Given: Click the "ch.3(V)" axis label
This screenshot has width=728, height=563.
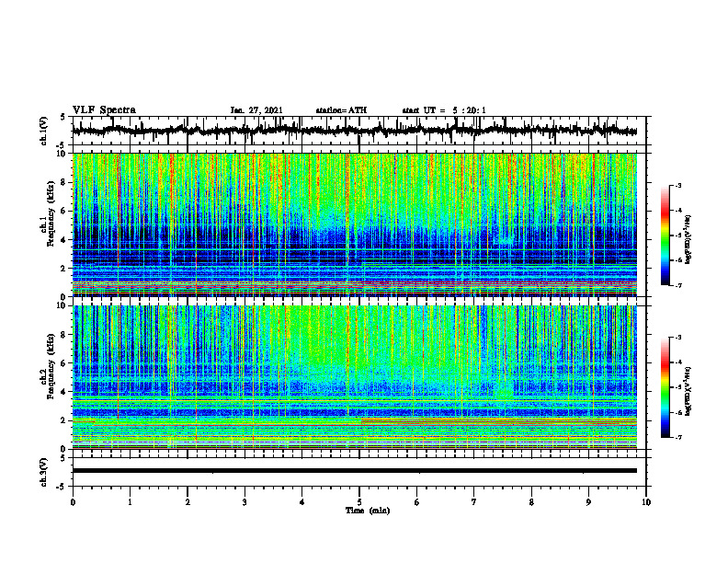Looking at the screenshot, I should coord(44,472).
